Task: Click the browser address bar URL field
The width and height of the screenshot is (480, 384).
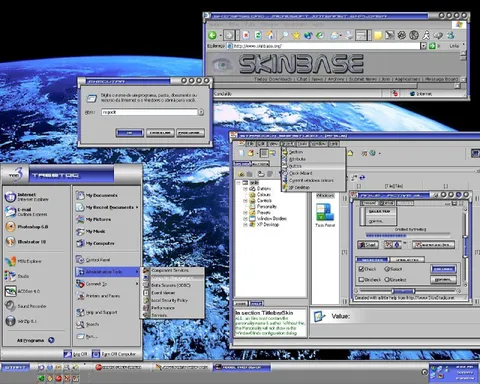Action: (323, 46)
